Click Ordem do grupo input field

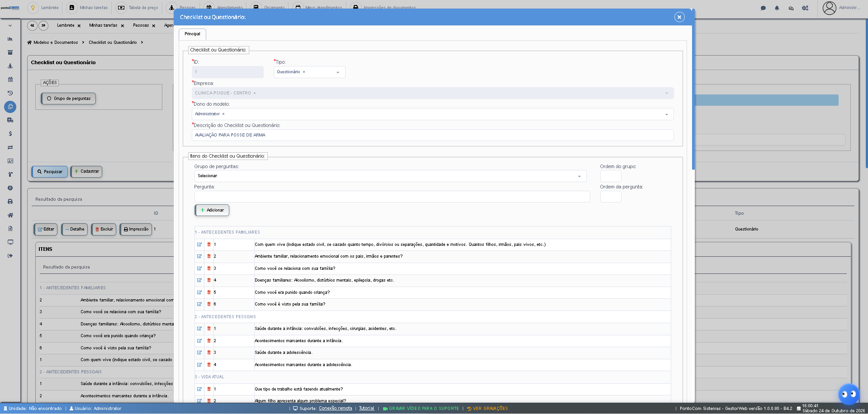pyautogui.click(x=610, y=176)
